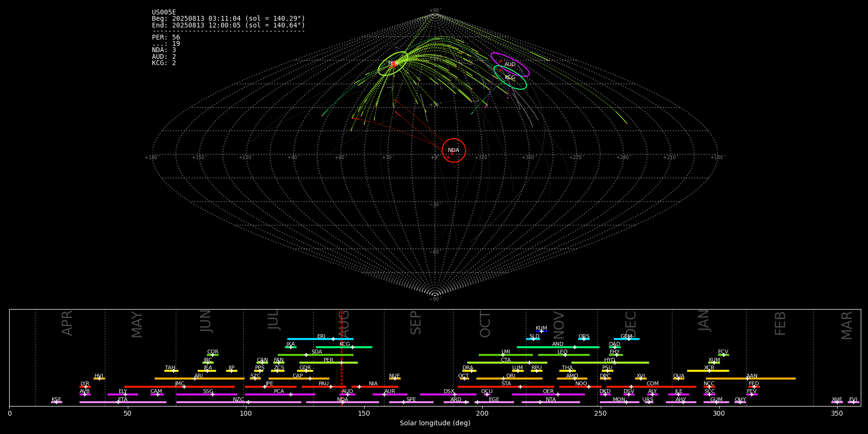Screen dimensions: 868x434
Task: Click the red JMC shower bar
Action: pyautogui.click(x=180, y=387)
